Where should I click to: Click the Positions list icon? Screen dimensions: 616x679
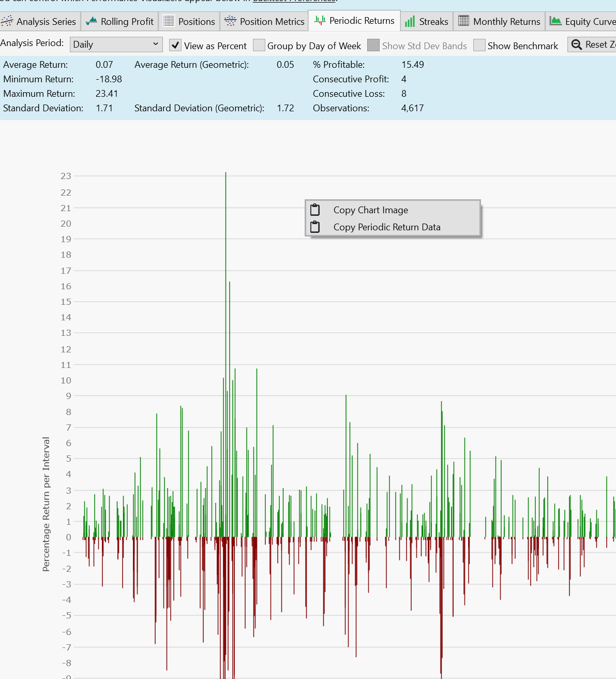click(x=169, y=21)
